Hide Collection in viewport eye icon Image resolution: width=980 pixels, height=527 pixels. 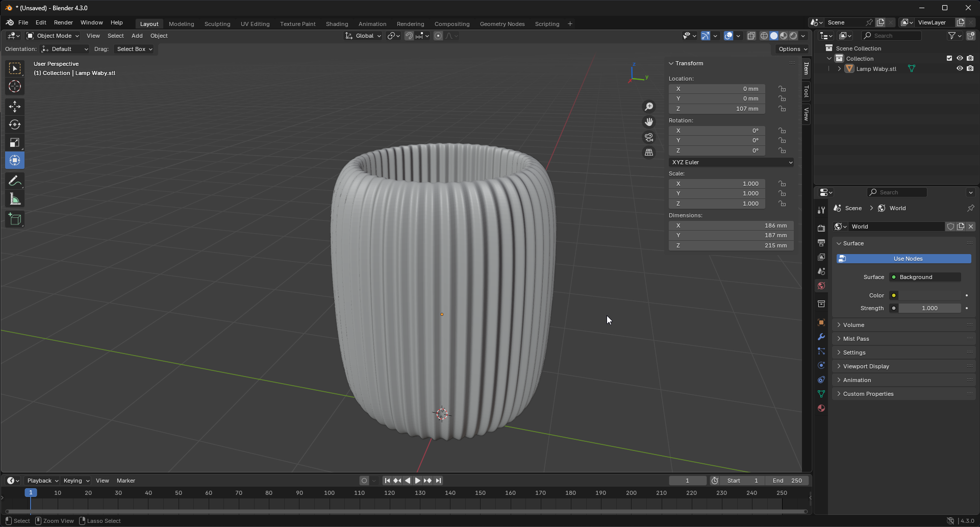960,58
